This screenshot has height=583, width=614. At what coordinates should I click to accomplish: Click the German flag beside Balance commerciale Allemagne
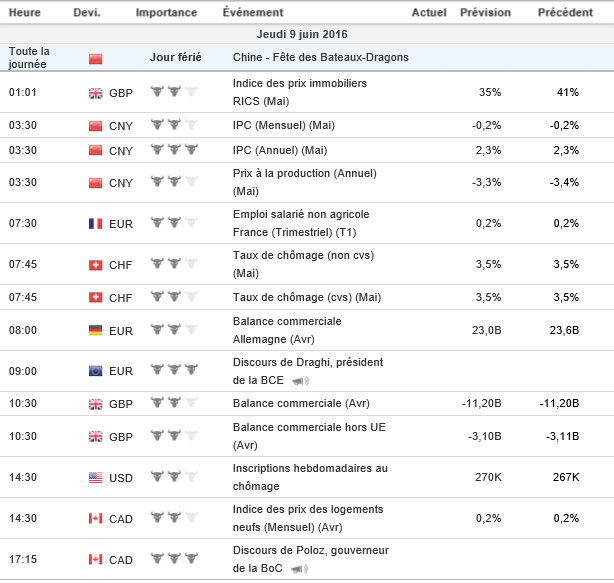[x=96, y=329]
